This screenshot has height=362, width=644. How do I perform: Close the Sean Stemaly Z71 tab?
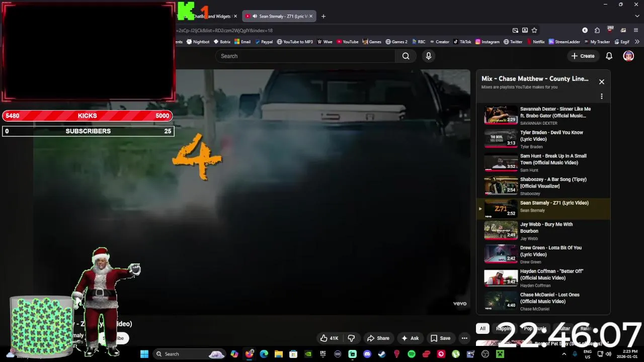(x=310, y=16)
